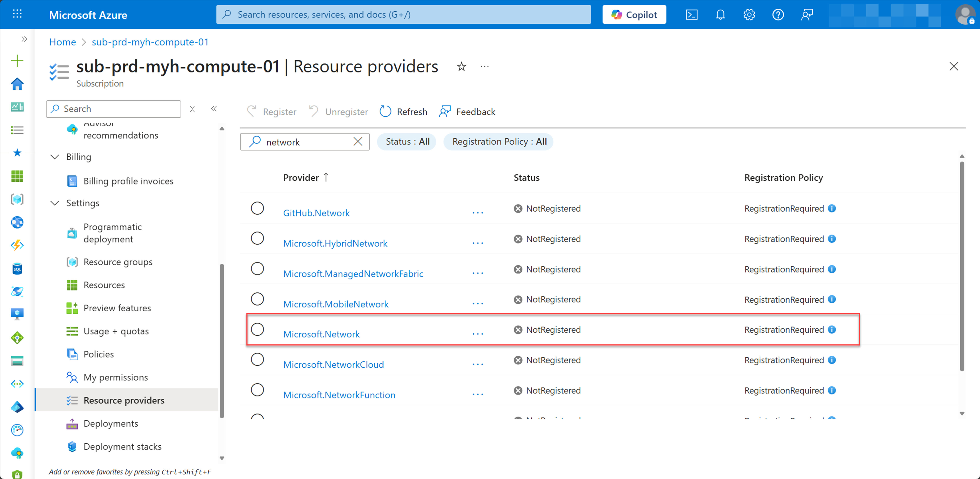Open the Microsoft.NetworkCloud provider link
Viewport: 980px width, 479px height.
pos(333,364)
